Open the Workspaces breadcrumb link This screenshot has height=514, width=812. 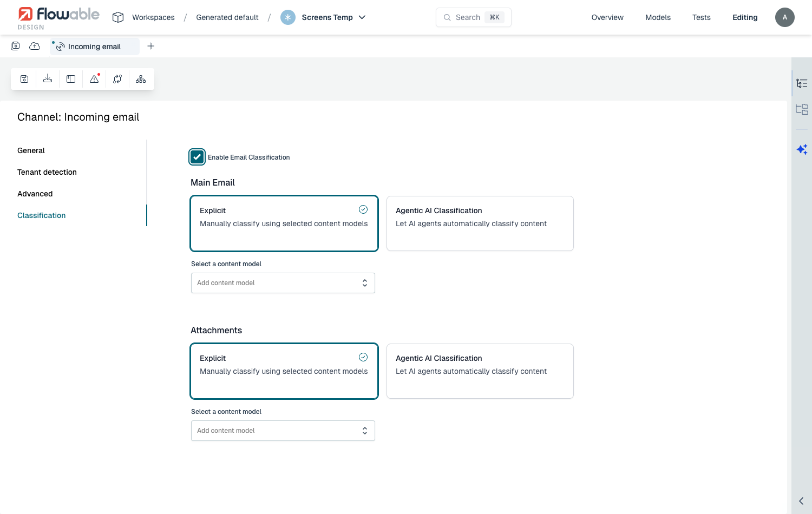(x=153, y=17)
